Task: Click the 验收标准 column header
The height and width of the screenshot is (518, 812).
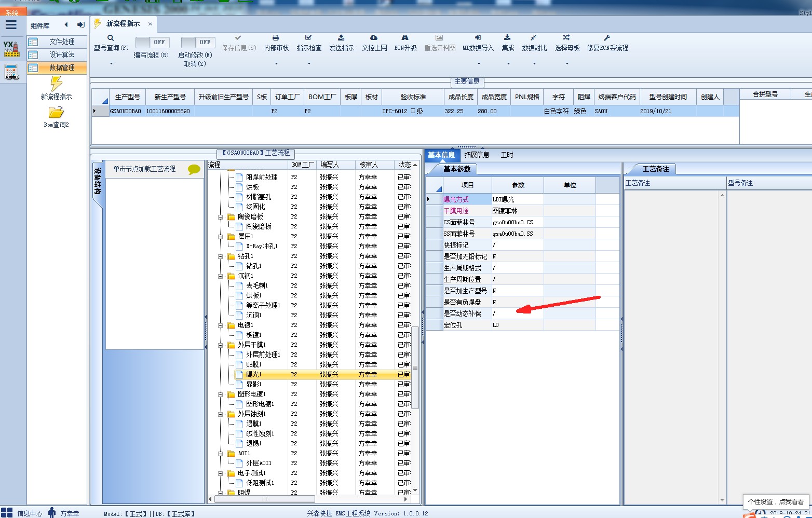Action: [413, 97]
